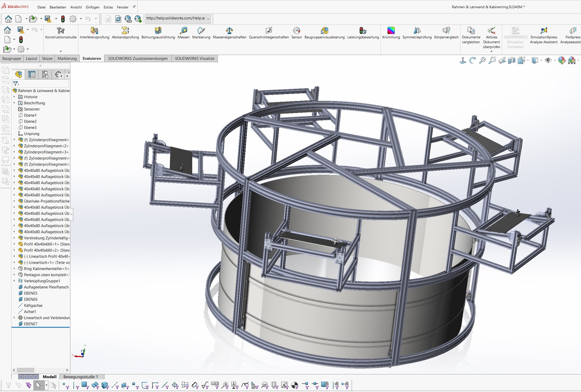
Task: Add a Sensor
Action: (297, 33)
